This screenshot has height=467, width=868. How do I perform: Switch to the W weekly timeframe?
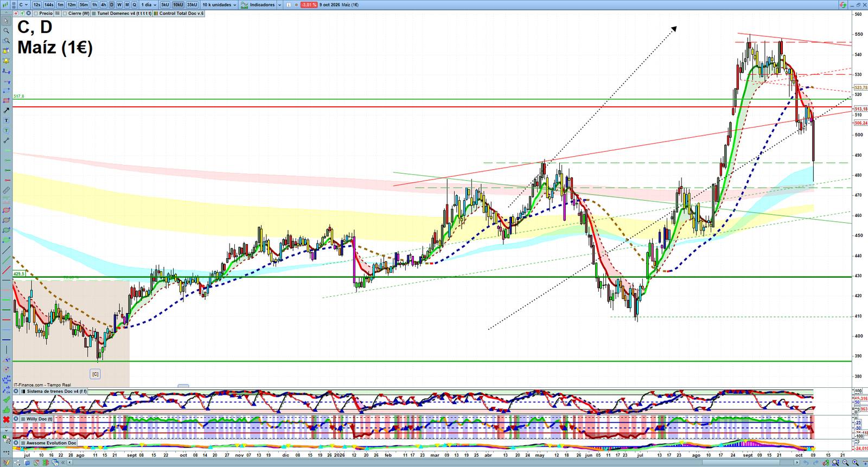click(x=119, y=5)
